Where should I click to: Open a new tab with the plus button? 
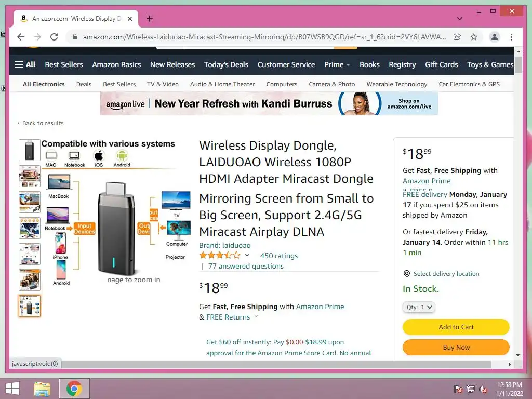(x=150, y=19)
